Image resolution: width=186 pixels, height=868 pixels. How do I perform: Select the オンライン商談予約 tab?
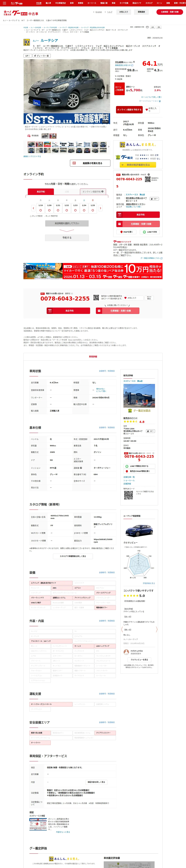tap(93, 191)
